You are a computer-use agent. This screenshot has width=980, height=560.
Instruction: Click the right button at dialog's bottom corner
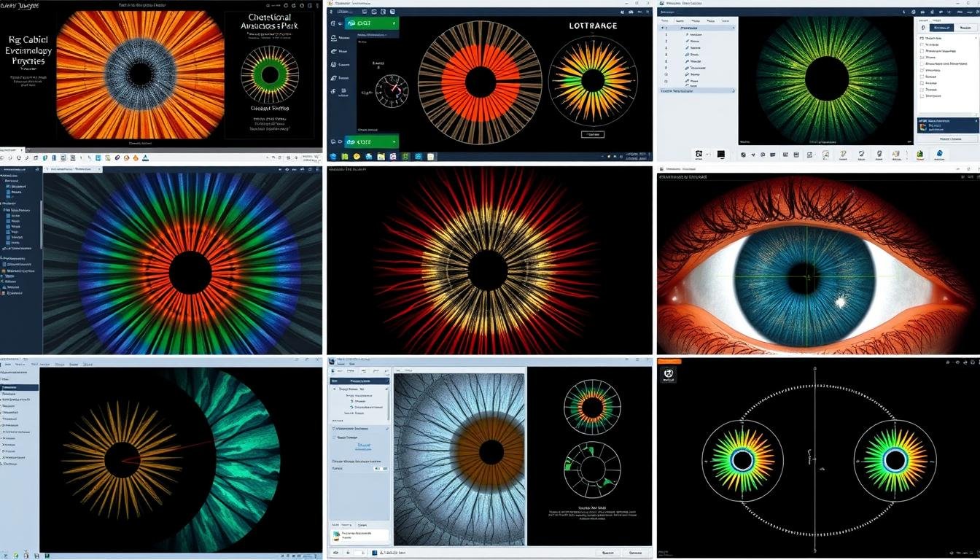coord(632,553)
